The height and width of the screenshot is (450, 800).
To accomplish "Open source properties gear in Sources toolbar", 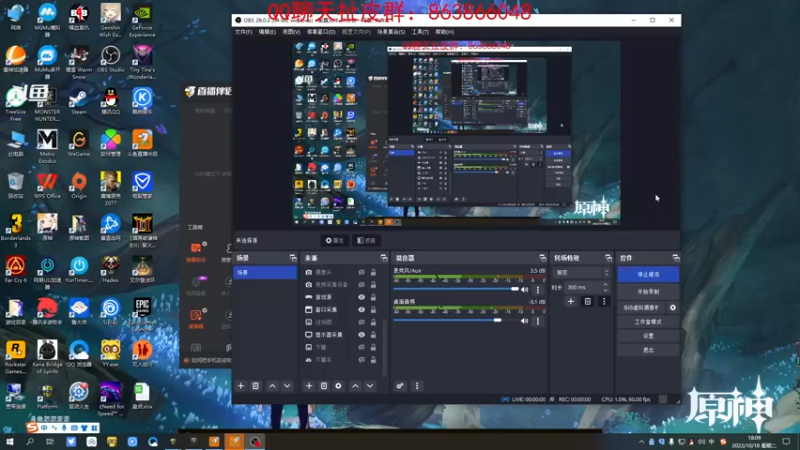I will pyautogui.click(x=338, y=386).
